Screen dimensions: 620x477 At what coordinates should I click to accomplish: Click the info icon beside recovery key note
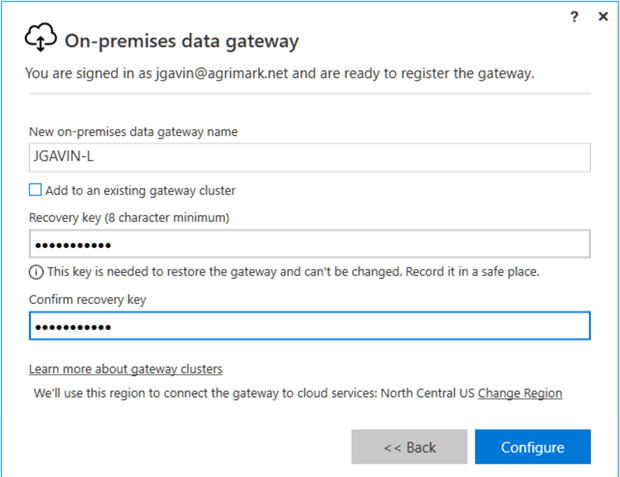35,271
